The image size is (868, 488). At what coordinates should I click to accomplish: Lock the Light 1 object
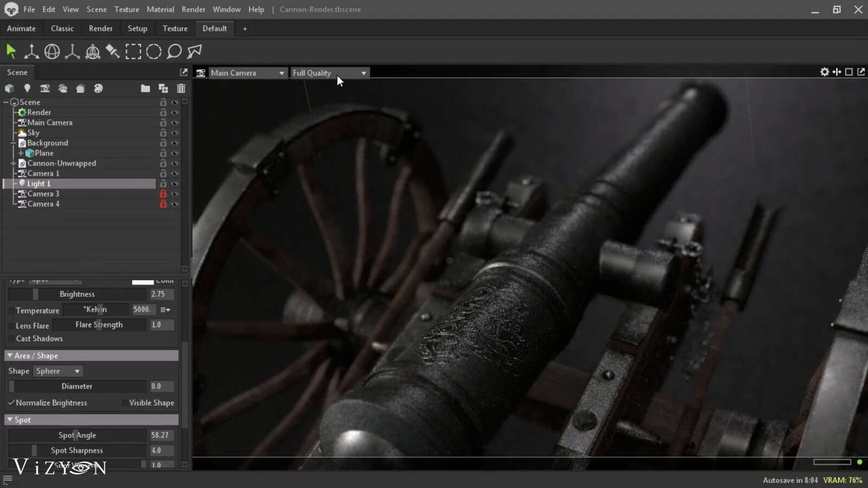[x=163, y=184]
